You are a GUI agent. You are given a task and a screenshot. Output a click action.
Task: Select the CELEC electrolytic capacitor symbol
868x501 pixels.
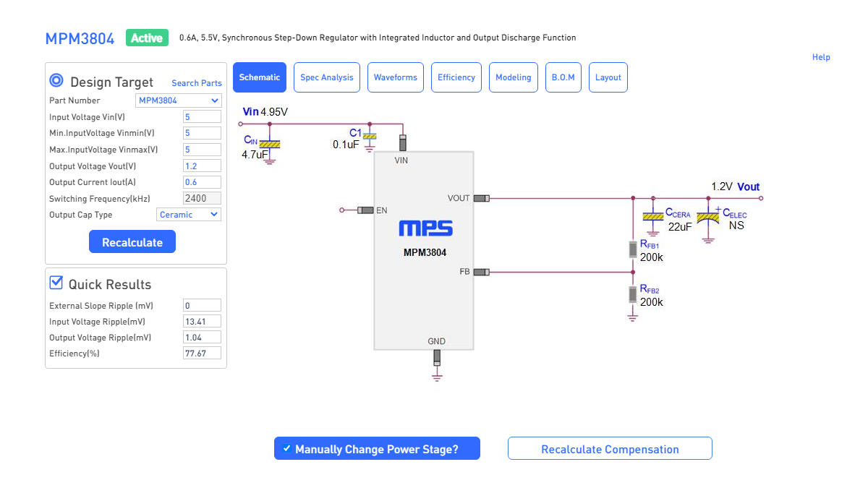(707, 217)
